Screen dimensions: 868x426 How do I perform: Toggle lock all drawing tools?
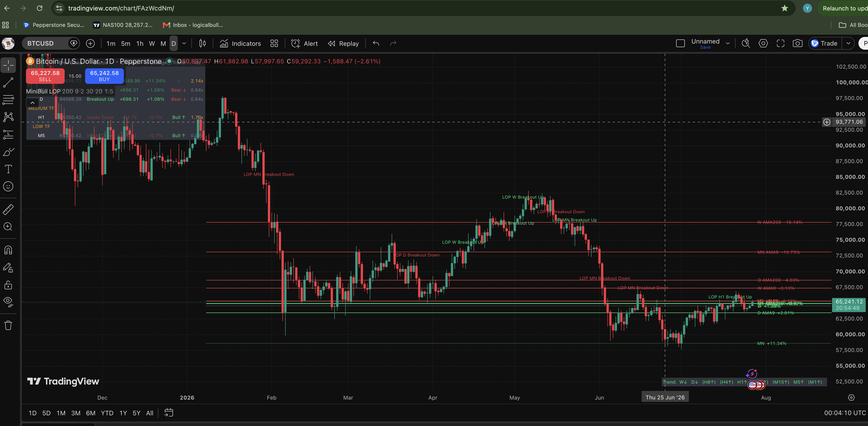click(8, 285)
